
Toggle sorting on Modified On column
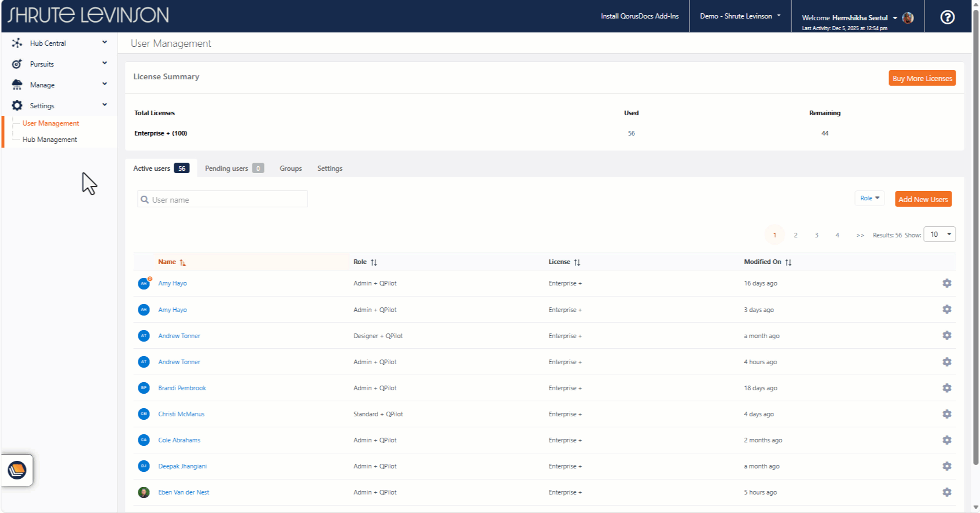click(788, 262)
